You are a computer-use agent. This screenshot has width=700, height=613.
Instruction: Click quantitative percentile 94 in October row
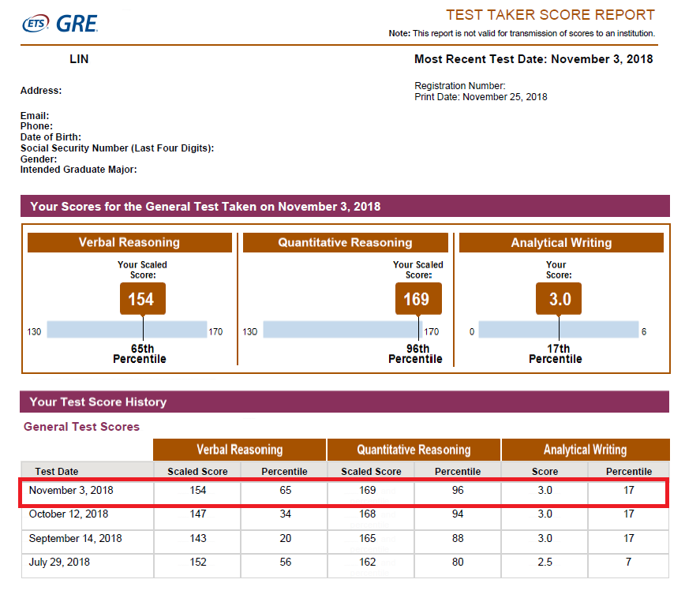point(458,514)
